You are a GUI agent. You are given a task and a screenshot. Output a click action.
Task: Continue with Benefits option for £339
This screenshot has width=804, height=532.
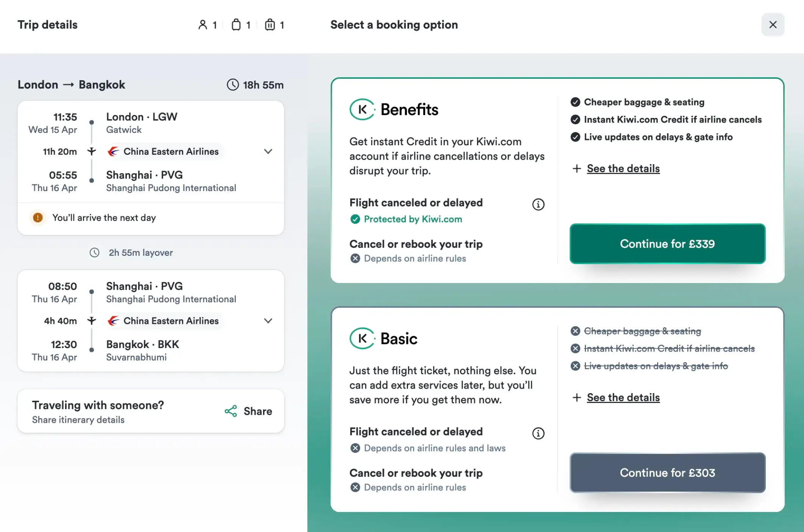pos(667,244)
